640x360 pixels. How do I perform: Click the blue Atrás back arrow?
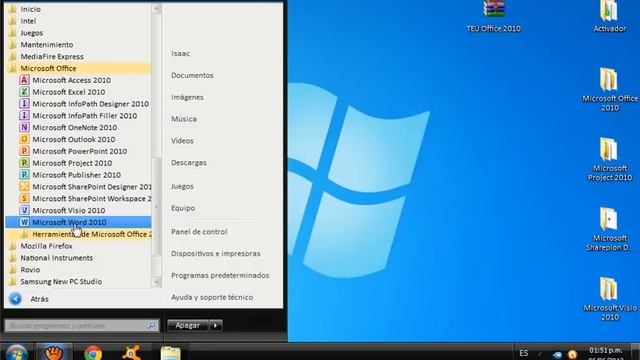tap(16, 299)
